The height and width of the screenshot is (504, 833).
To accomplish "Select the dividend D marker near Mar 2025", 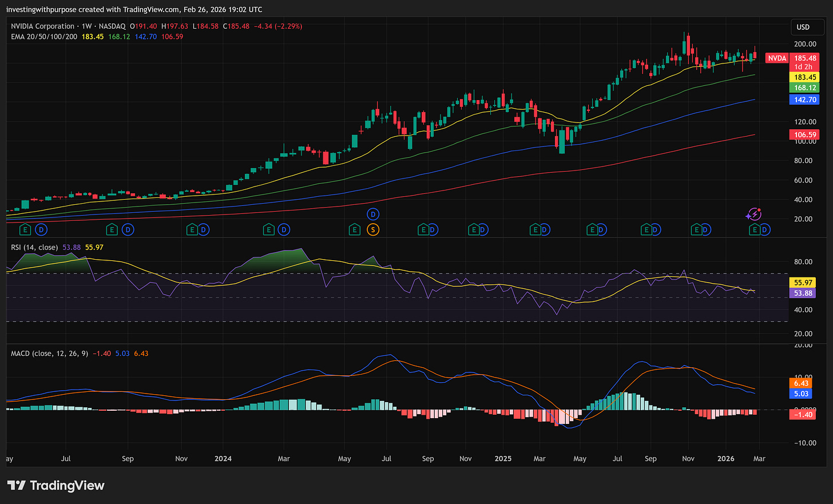I will point(545,229).
